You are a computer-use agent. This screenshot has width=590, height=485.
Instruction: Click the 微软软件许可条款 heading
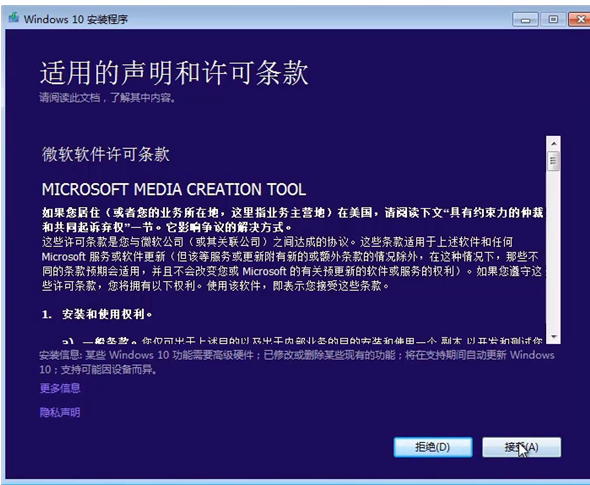click(x=105, y=154)
